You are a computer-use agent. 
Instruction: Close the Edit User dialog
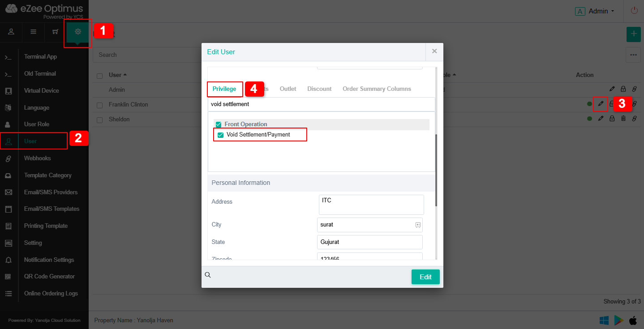434,51
